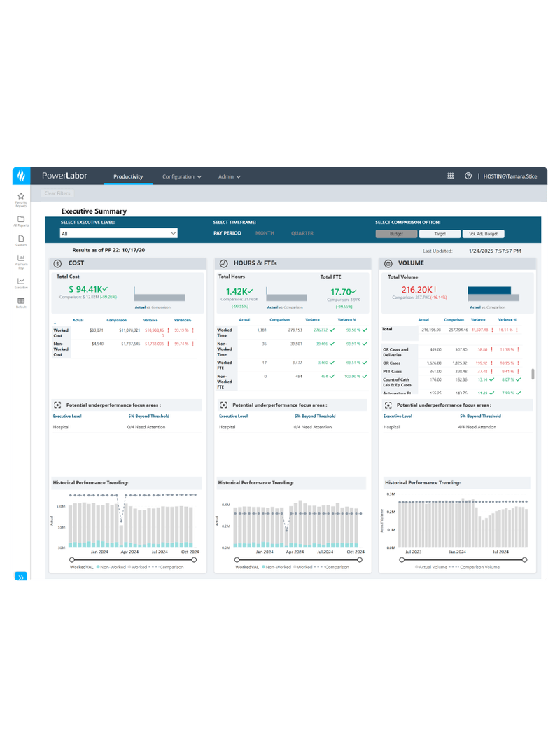Click the PowerLabor flame logo icon
The image size is (560, 747).
(x=22, y=176)
